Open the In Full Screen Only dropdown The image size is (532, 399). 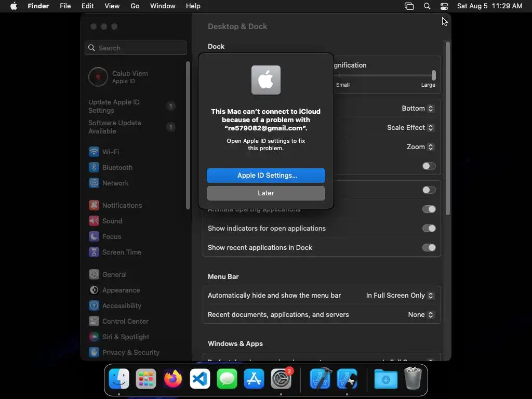click(x=400, y=296)
